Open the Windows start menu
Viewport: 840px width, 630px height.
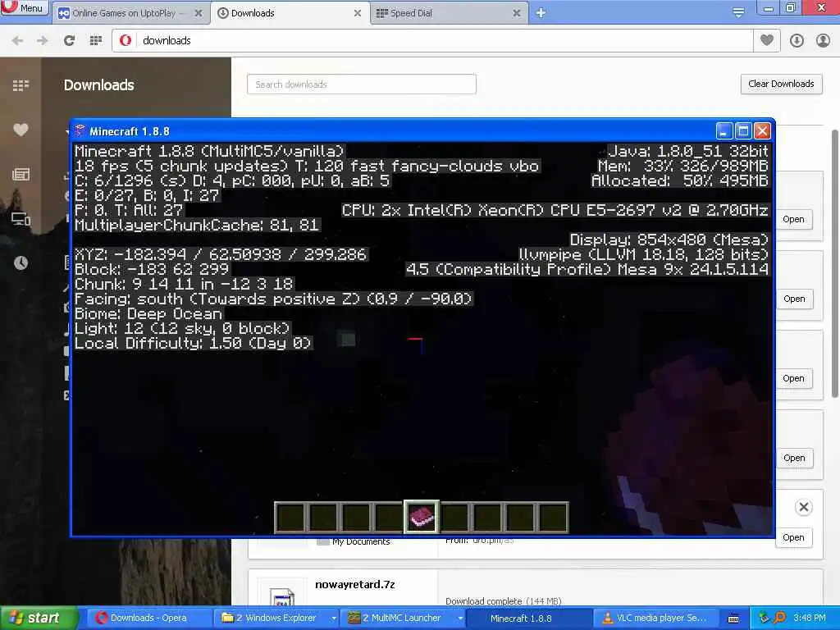pos(39,618)
